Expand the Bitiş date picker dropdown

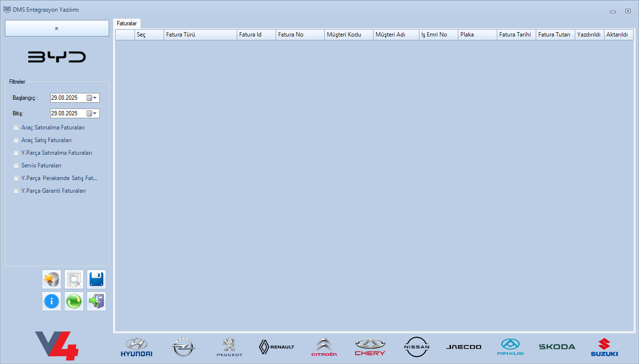[95, 113]
